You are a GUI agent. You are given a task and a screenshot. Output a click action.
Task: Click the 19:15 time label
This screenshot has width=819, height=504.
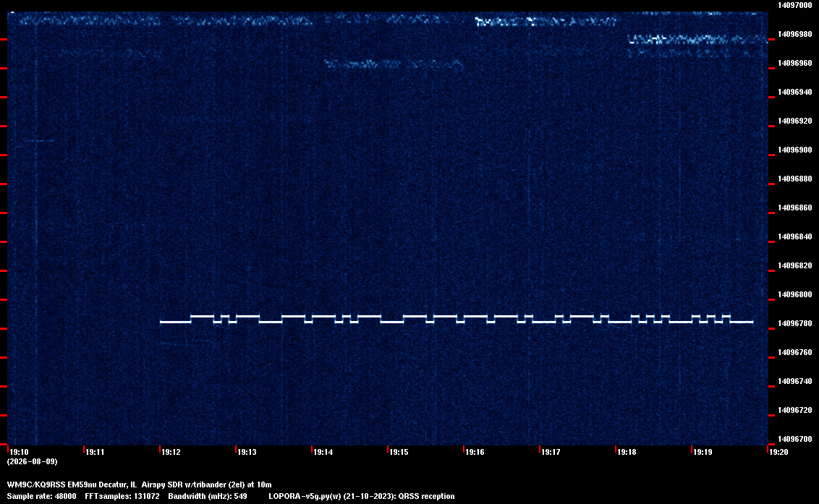coord(399,452)
